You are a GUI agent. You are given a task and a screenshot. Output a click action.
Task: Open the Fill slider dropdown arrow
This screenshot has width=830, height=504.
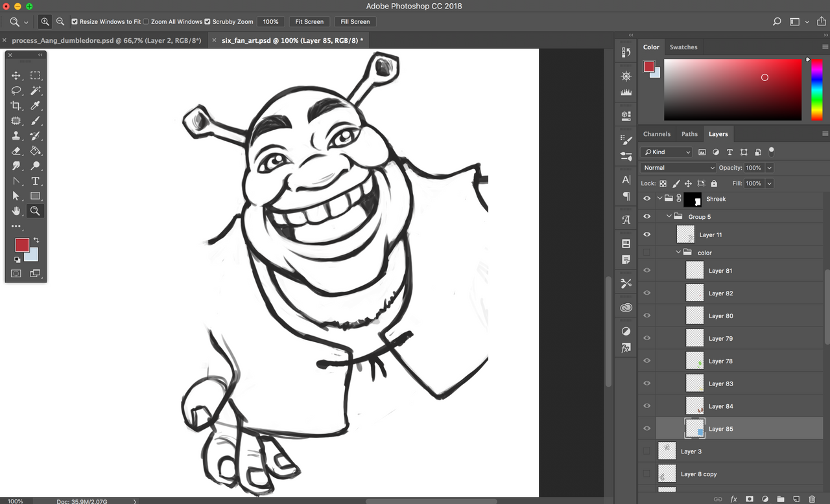click(x=770, y=183)
